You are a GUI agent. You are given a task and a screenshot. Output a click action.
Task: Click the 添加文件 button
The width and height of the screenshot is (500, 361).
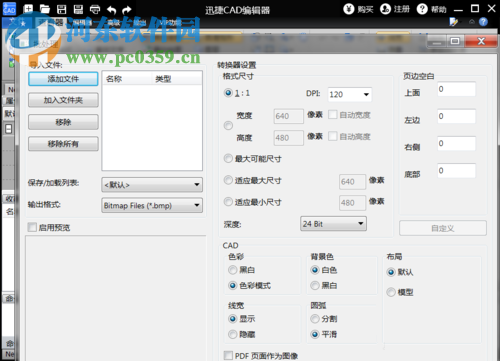click(63, 79)
